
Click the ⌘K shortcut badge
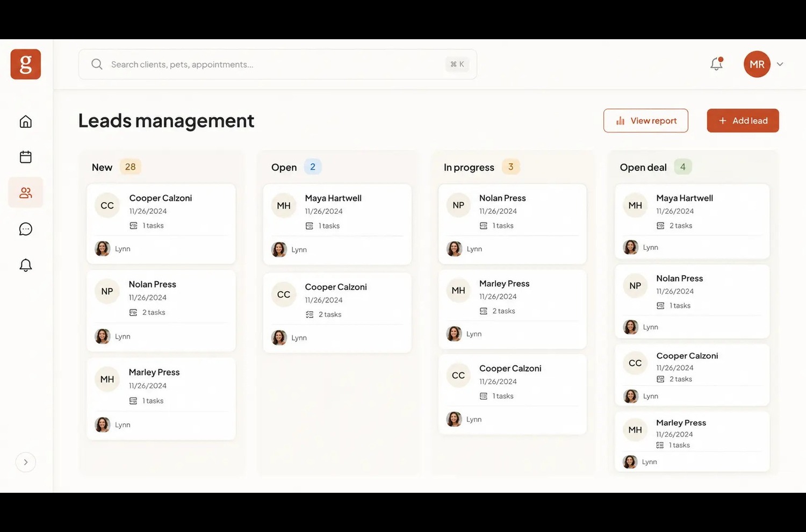[457, 64]
